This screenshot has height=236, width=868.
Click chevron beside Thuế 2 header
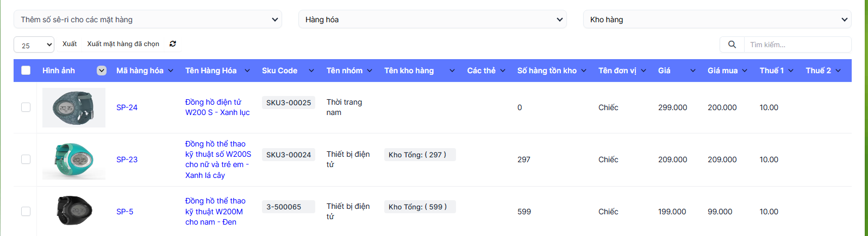point(838,71)
